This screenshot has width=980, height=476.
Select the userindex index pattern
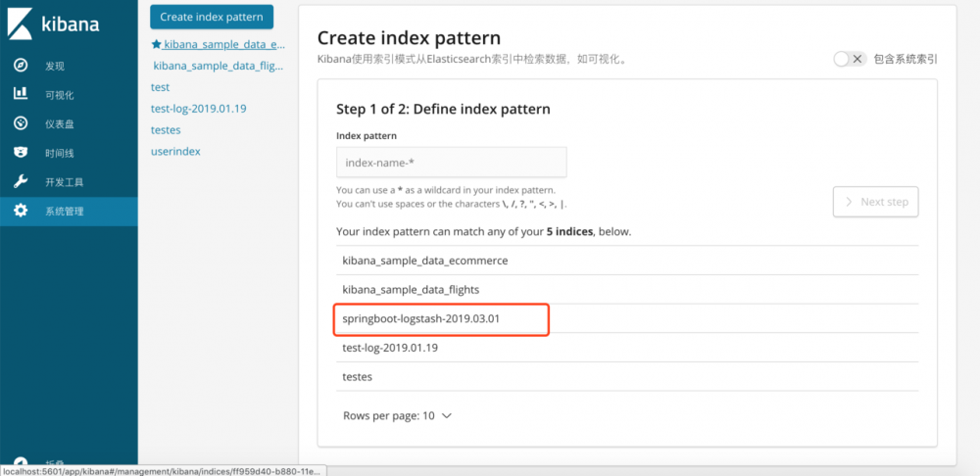click(x=175, y=152)
